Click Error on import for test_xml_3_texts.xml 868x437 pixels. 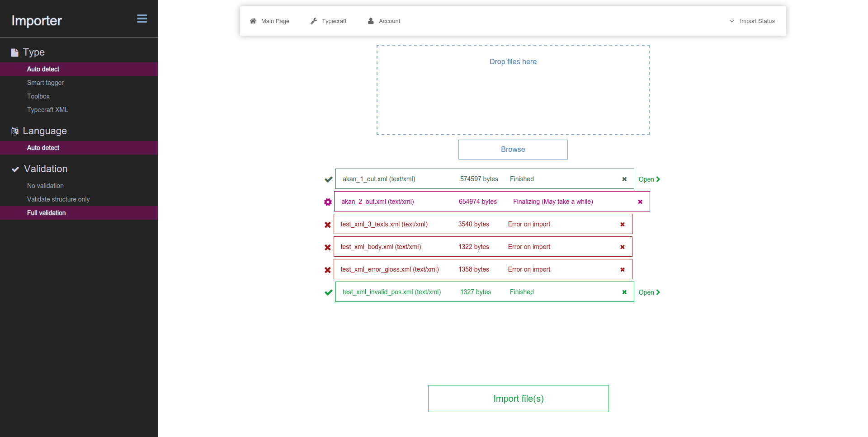(x=529, y=224)
